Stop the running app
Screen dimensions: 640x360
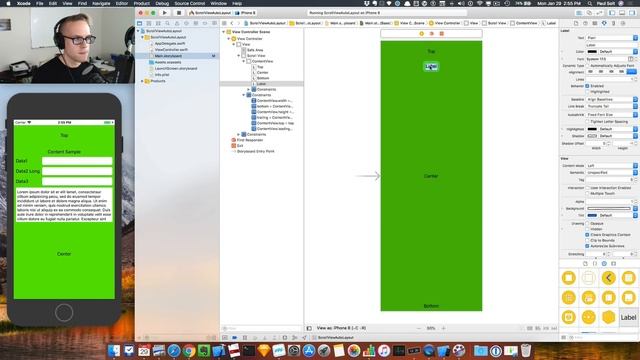(x=178, y=13)
